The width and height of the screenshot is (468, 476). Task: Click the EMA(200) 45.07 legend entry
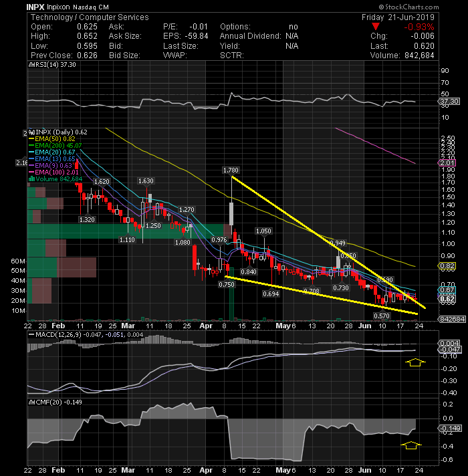click(55, 146)
